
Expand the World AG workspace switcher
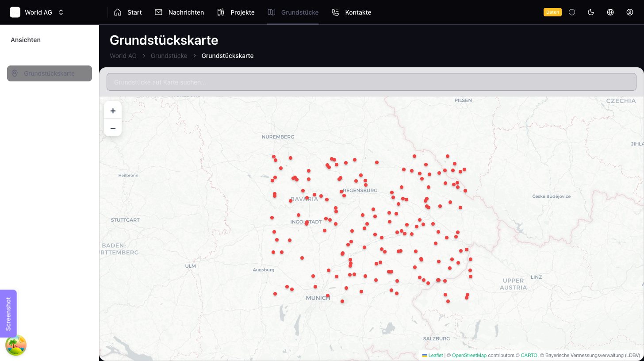click(61, 12)
